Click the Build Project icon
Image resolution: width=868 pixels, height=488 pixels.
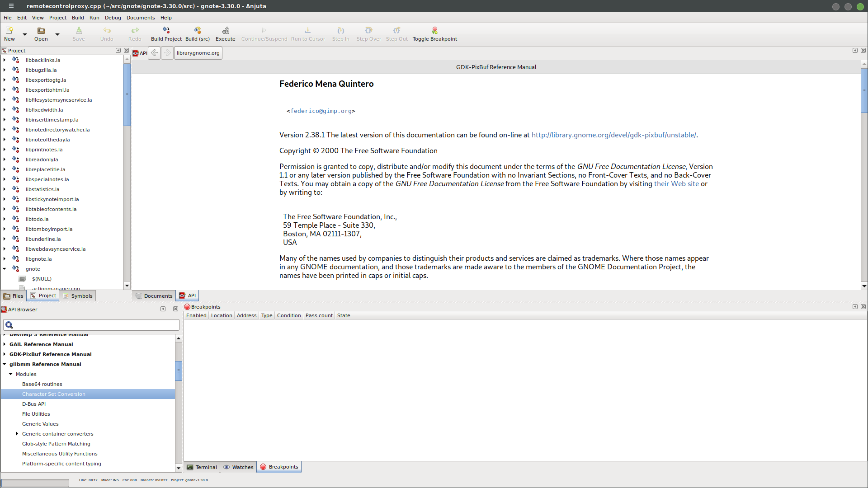click(166, 30)
